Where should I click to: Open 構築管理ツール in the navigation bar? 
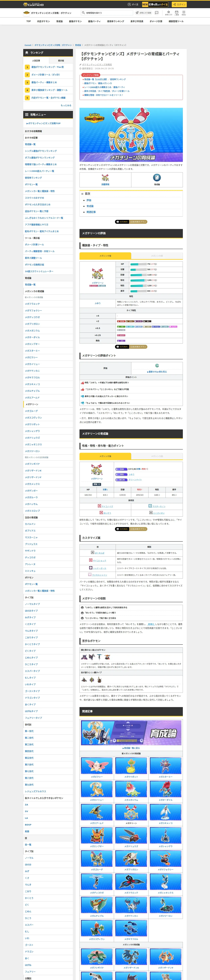point(176,21)
